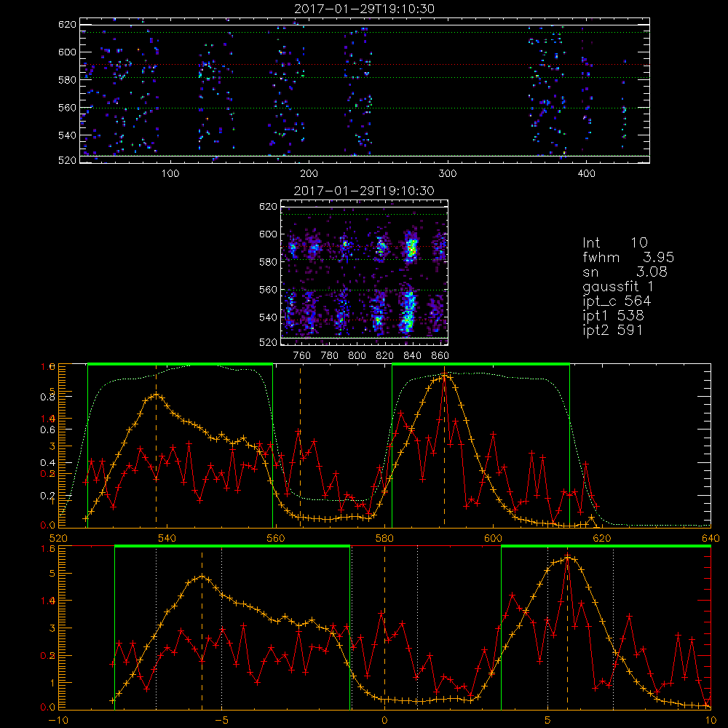Select the 'ipt1 538' readout line
The width and height of the screenshot is (728, 728).
click(613, 316)
